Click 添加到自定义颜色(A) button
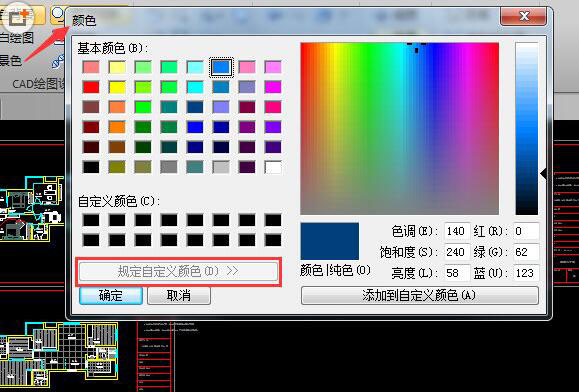 coord(420,295)
